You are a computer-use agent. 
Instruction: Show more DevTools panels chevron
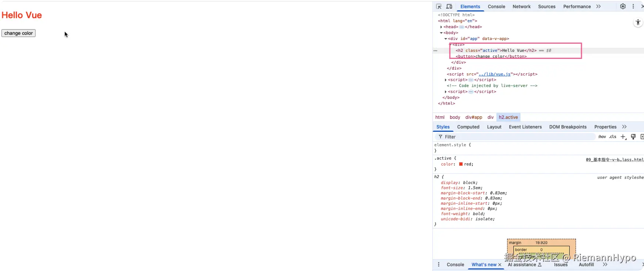[599, 6]
